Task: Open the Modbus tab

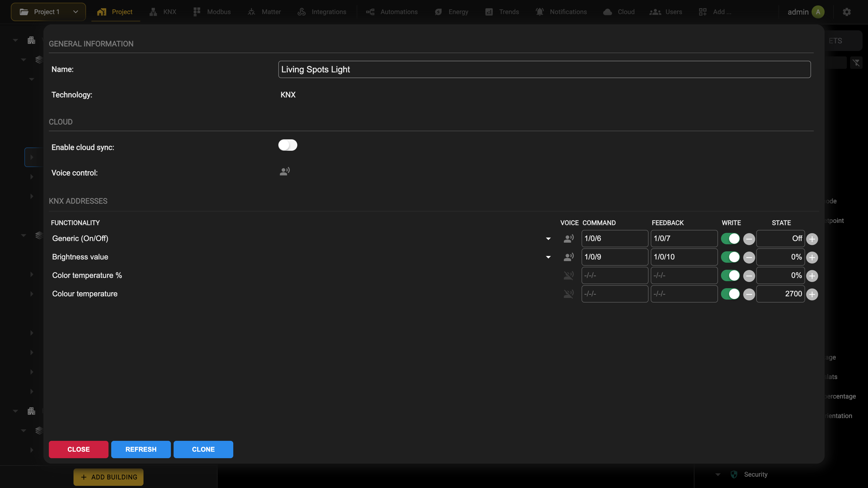Action: (x=212, y=12)
